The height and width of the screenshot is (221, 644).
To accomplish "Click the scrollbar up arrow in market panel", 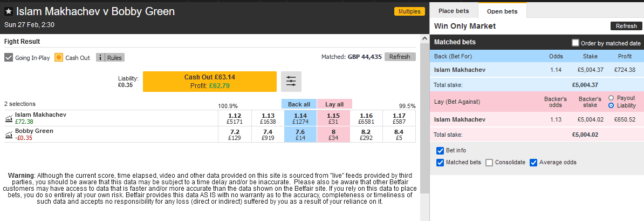I will (424, 38).
